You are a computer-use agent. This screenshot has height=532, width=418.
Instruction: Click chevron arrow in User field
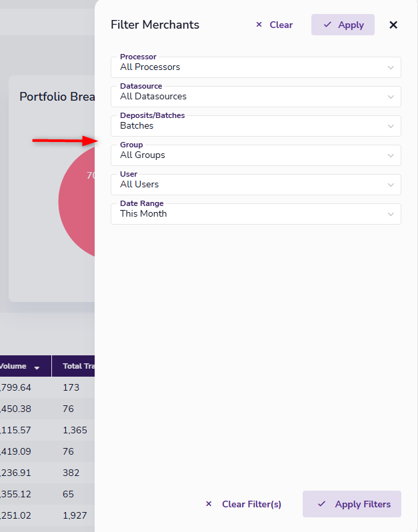[391, 185]
